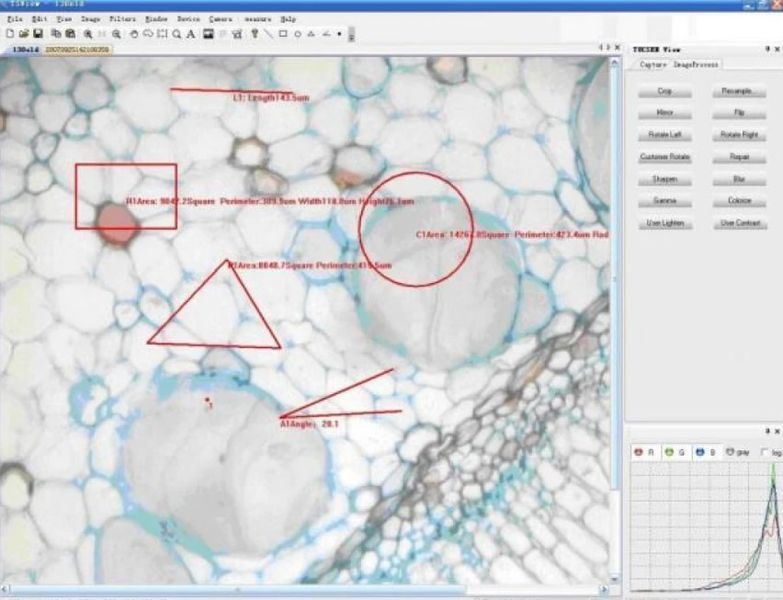Select the Rectangle measurement tool
The image size is (783, 600).
pyautogui.click(x=283, y=34)
